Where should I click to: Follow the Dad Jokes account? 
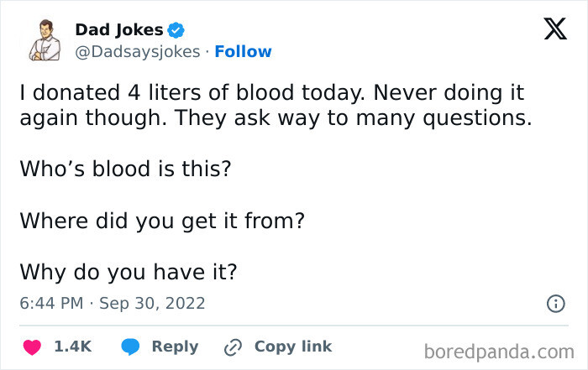pos(243,52)
